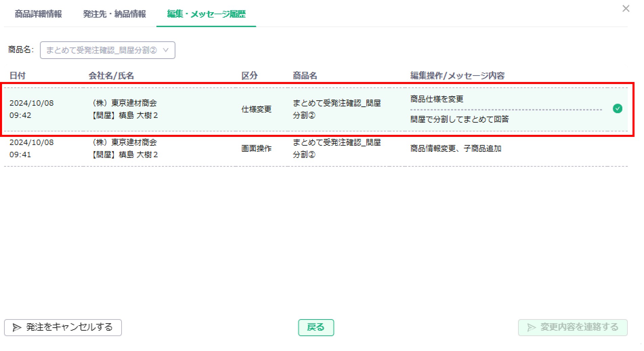Click the paper plane icon in cancel button
The image size is (644, 351).
click(17, 328)
